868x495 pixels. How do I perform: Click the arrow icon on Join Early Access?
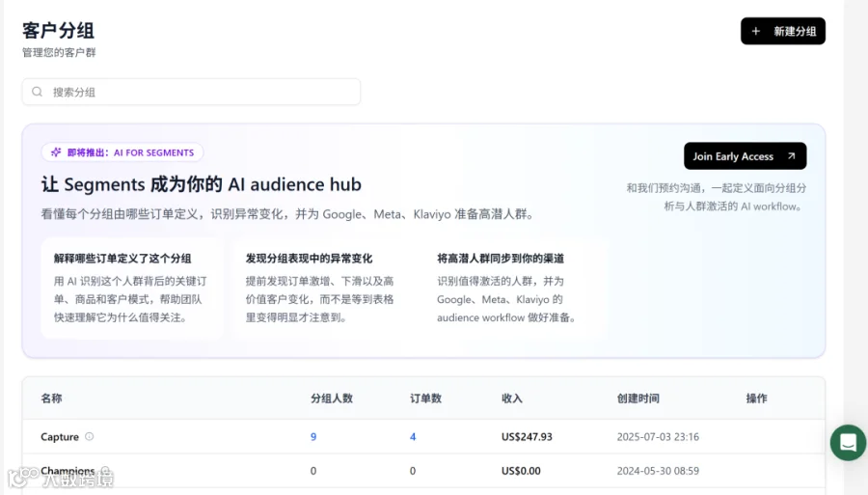point(792,156)
